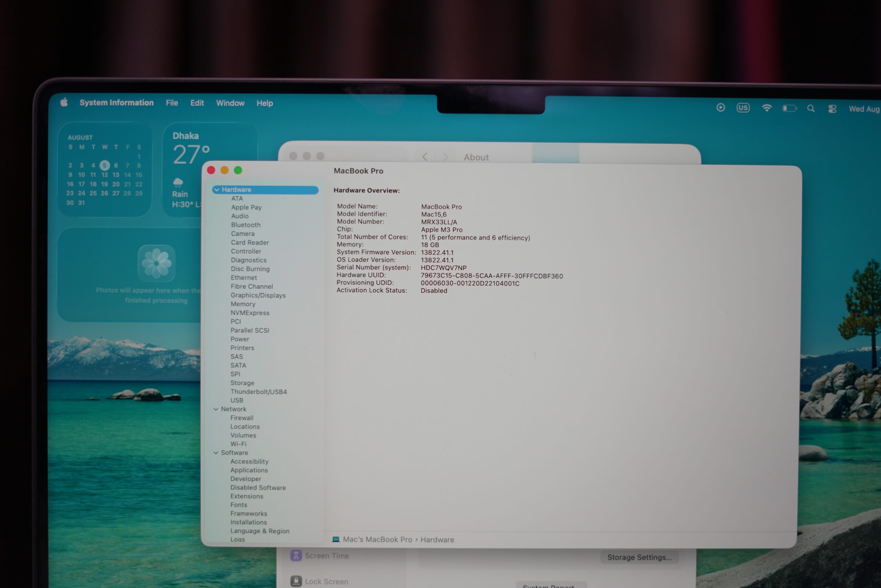Open the Window menu

click(x=230, y=103)
